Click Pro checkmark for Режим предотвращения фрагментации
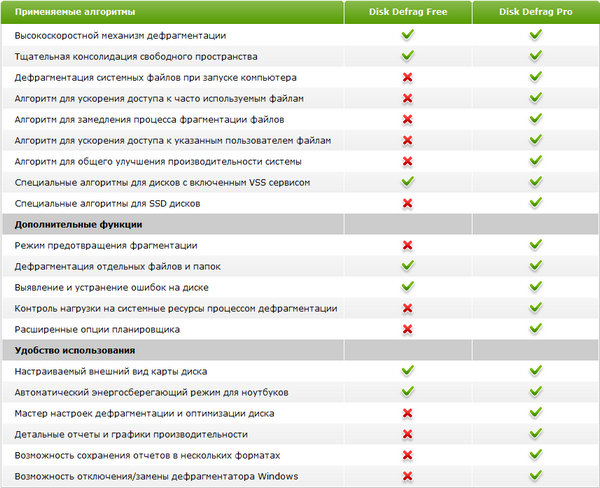 [535, 245]
